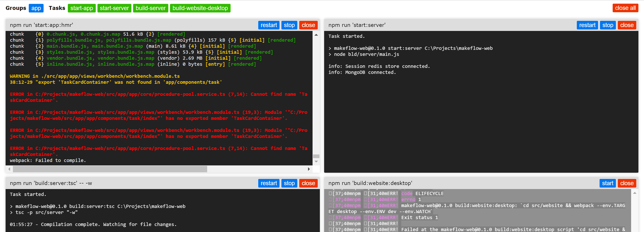Click the "Tasks" label

click(x=57, y=8)
